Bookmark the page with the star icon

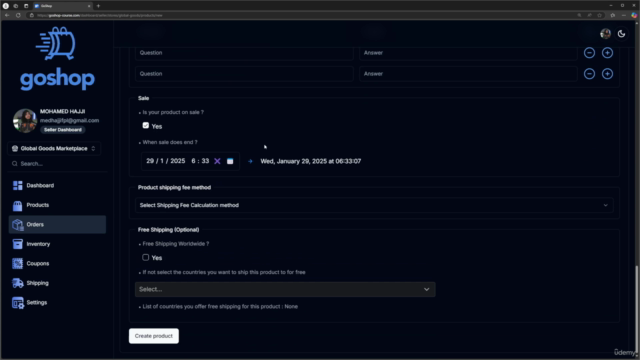600,15
